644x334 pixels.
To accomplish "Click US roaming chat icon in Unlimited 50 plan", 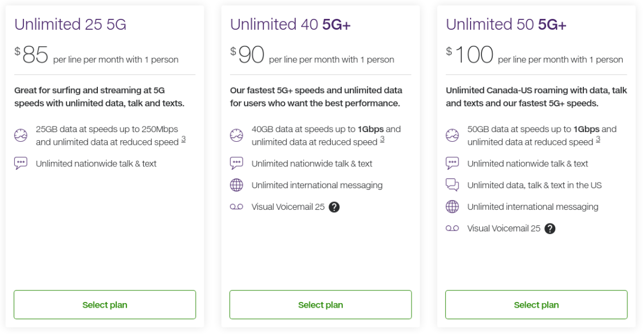I will tap(452, 185).
